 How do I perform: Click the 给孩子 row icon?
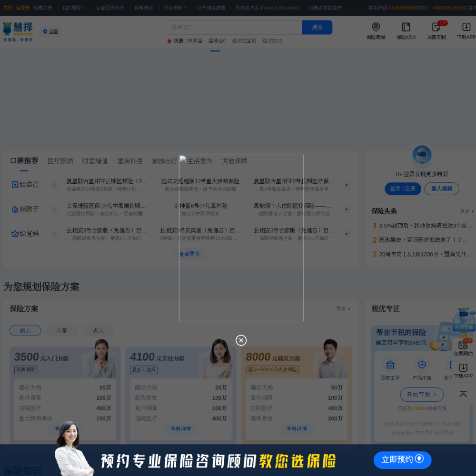(x=15, y=209)
